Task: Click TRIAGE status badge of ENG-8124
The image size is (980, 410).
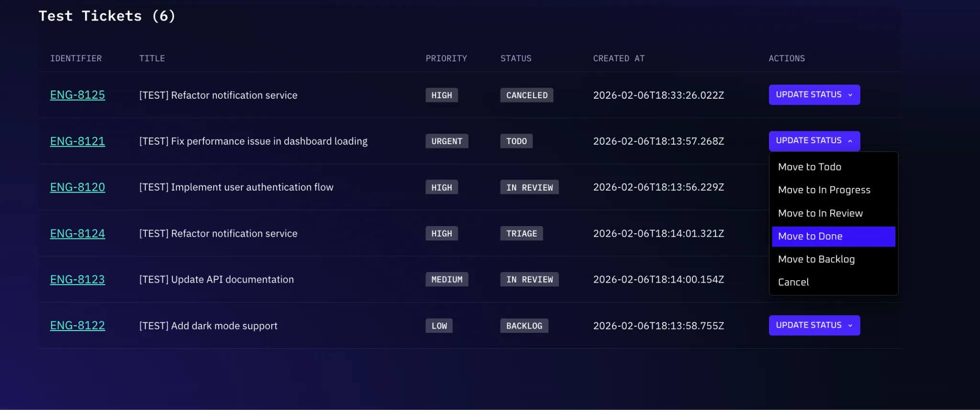Action: coord(522,233)
